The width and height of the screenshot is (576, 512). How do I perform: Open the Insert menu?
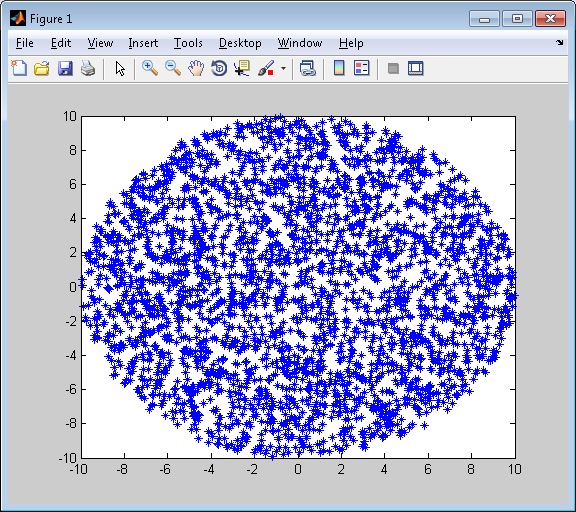143,43
